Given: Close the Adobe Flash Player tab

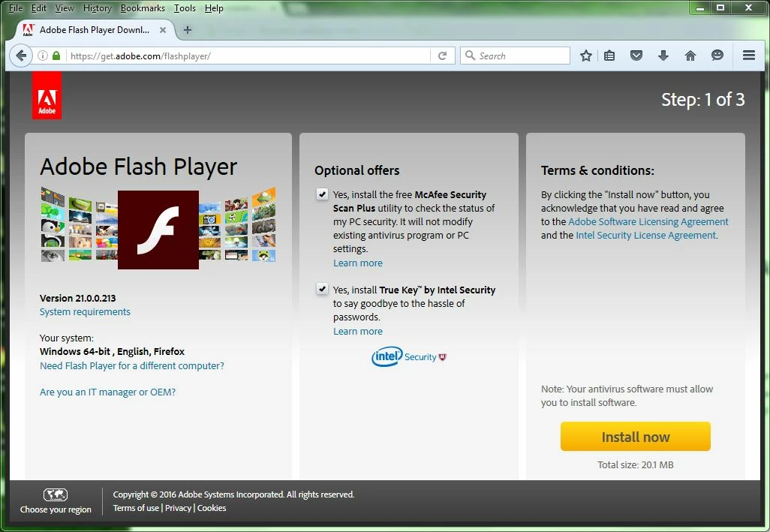Looking at the screenshot, I should [163, 30].
